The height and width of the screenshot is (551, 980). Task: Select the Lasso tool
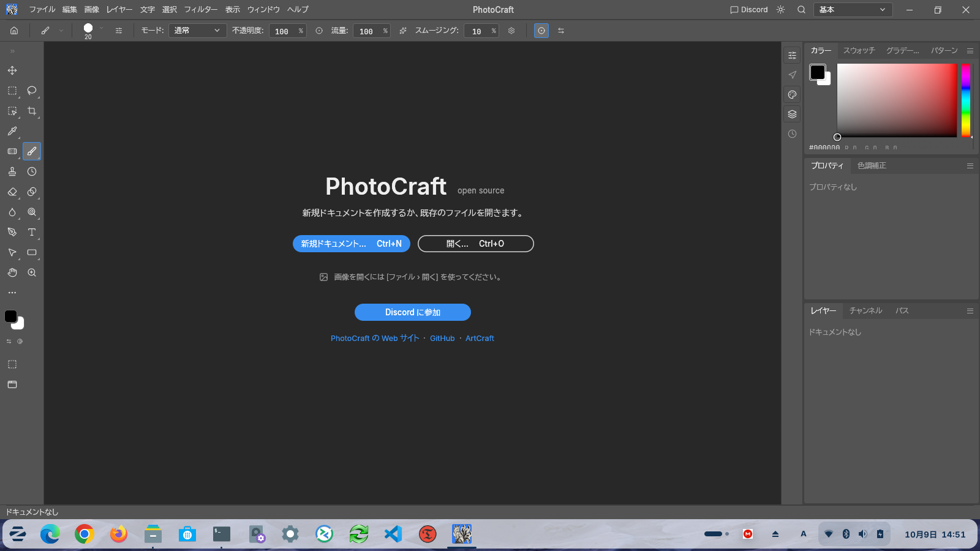click(x=32, y=91)
